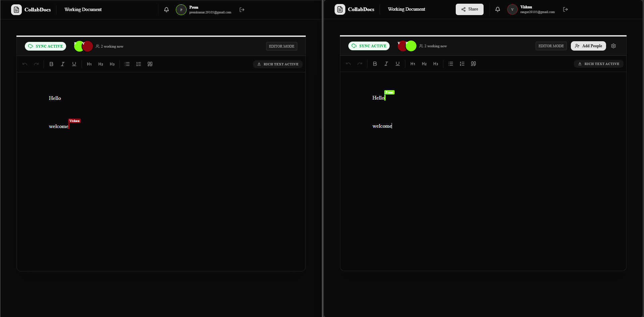Toggle Bold in the left (Prem) editor
Viewport: 644px width, 317px height.
(51, 64)
